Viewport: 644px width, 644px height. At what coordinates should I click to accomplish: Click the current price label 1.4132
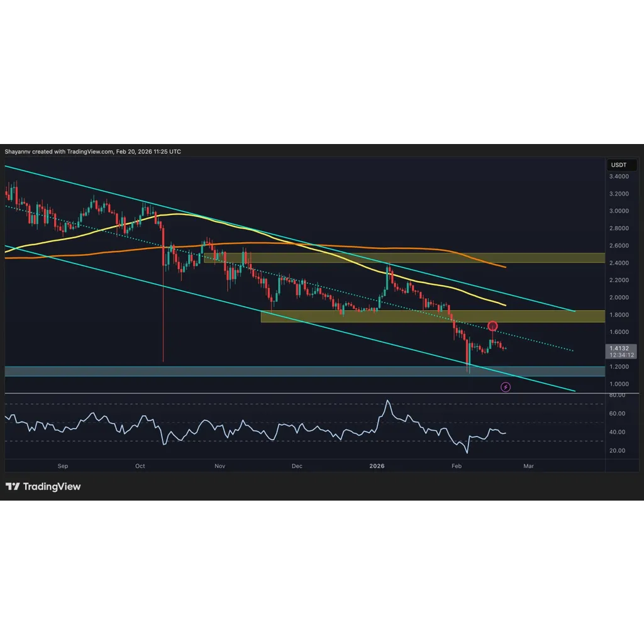pyautogui.click(x=619, y=348)
